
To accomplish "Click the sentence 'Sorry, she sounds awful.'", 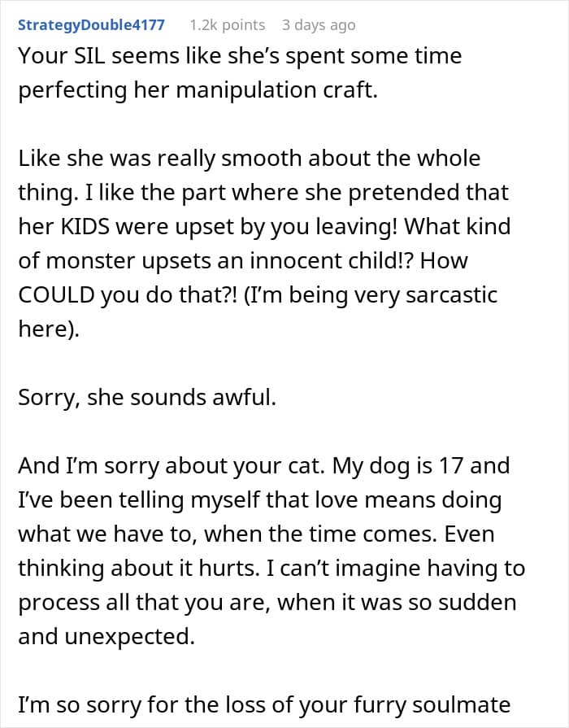I will [x=147, y=397].
